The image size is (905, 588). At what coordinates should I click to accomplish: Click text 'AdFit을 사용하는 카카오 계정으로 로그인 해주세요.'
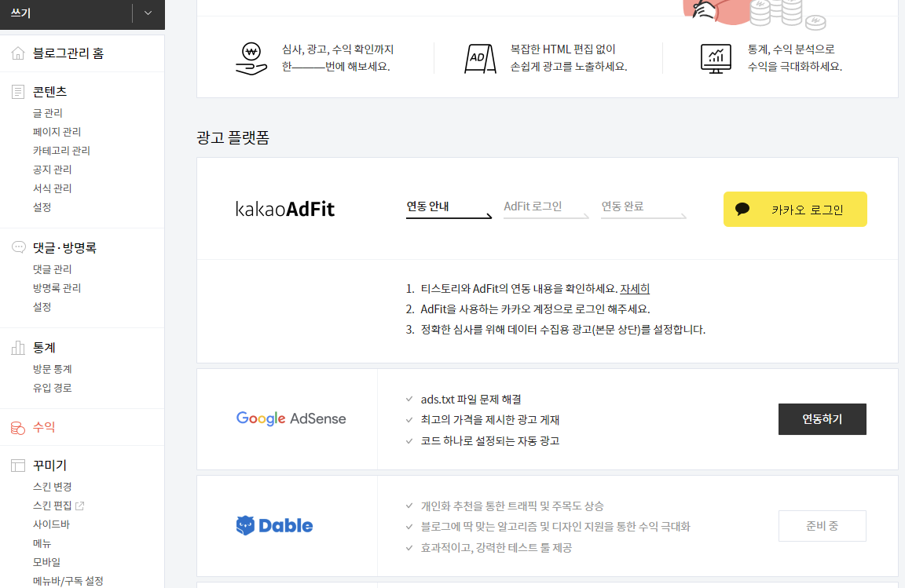tap(535, 309)
